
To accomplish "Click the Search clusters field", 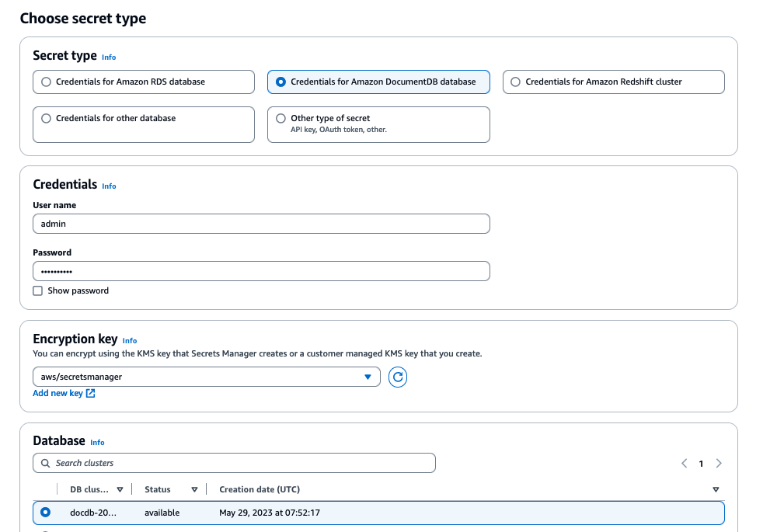I will [x=234, y=463].
